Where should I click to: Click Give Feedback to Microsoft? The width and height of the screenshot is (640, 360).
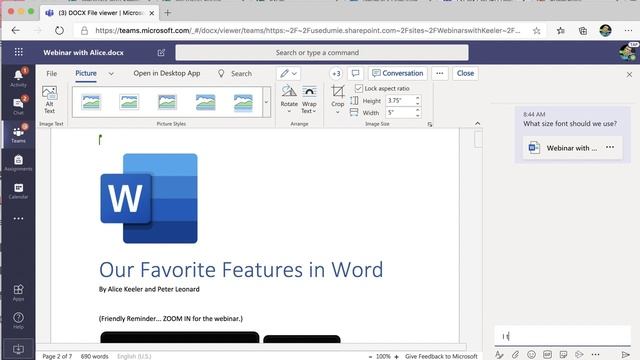pos(441,356)
